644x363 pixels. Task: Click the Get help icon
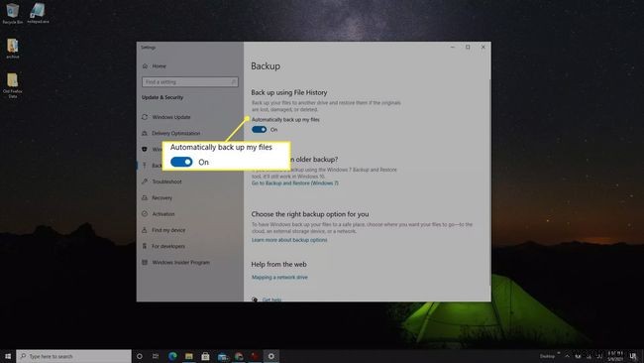(x=255, y=300)
